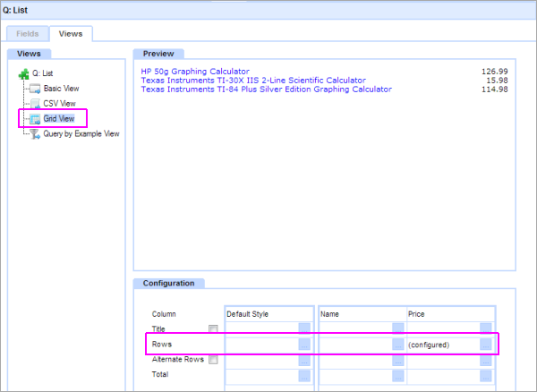Click the Column label in Configuration

pyautogui.click(x=164, y=314)
